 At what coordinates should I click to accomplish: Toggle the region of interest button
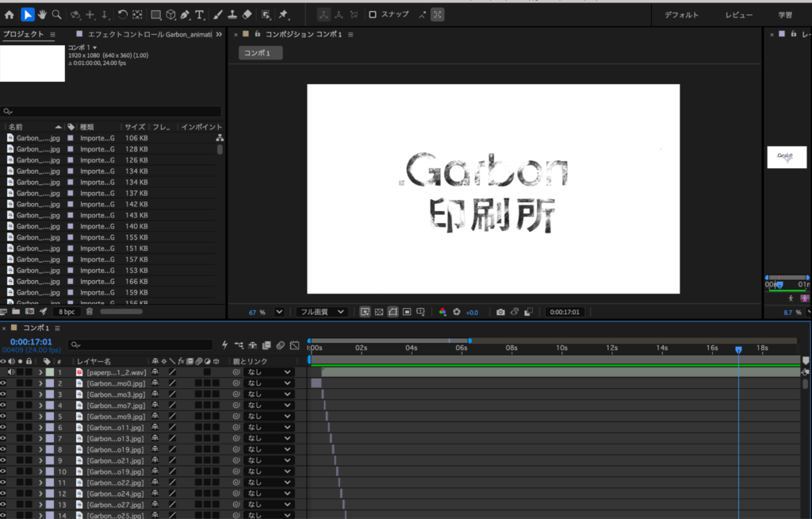pos(407,312)
